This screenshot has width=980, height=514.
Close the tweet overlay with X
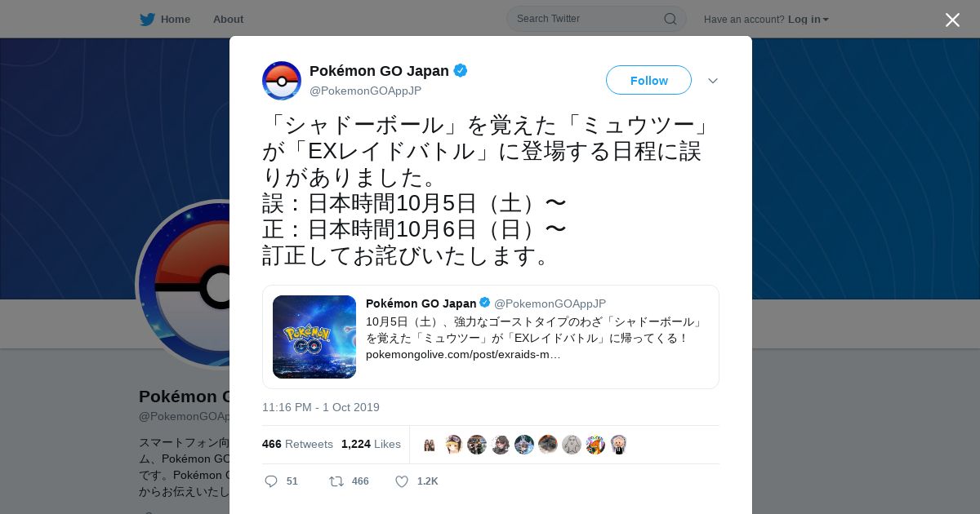pos(952,20)
